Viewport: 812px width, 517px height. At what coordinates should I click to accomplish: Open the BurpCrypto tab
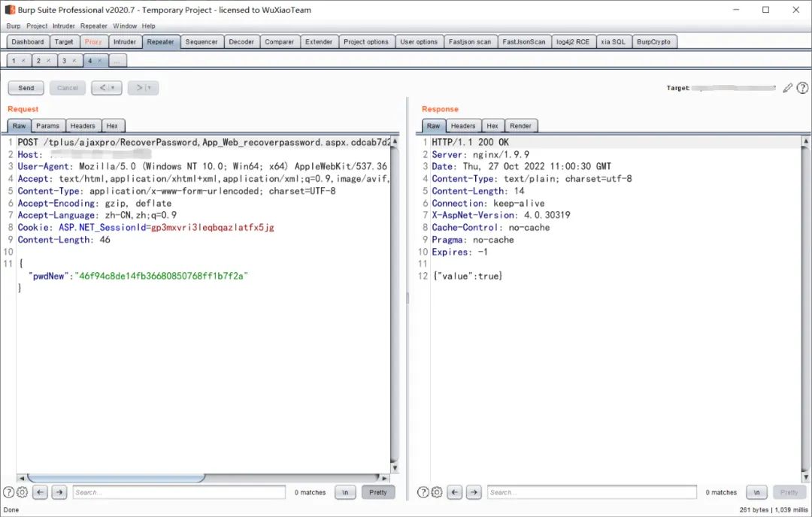tap(653, 42)
